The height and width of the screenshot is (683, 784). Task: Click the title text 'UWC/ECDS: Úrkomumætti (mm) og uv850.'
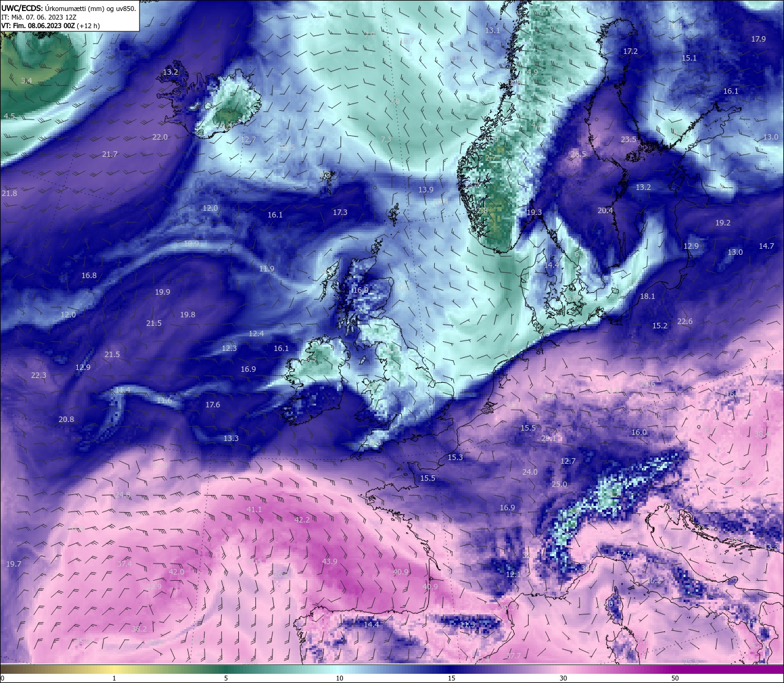coord(69,8)
